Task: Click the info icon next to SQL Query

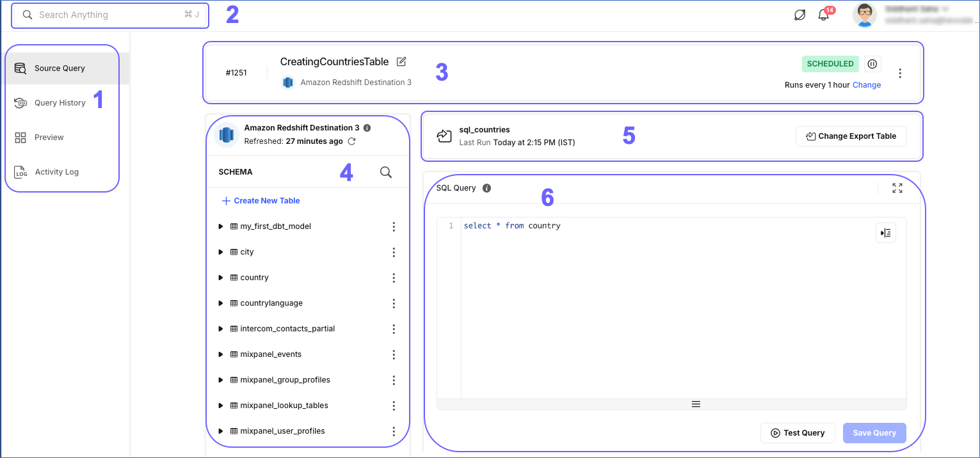Action: tap(486, 187)
